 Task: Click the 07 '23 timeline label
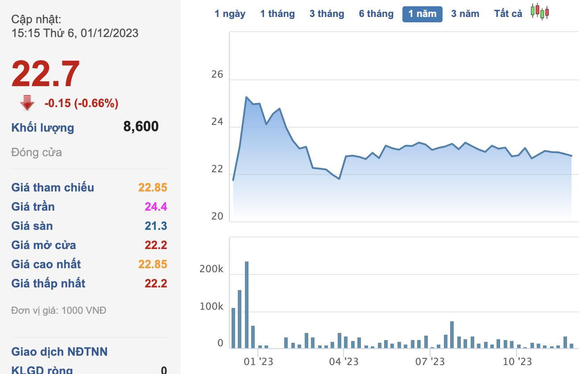[430, 361]
